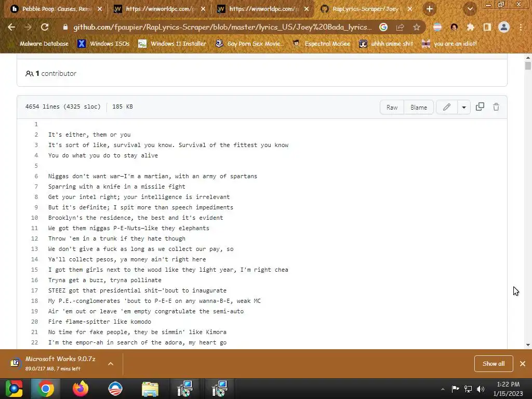This screenshot has height=399, width=532.
Task: Open the Blame view
Action: [x=419, y=107]
